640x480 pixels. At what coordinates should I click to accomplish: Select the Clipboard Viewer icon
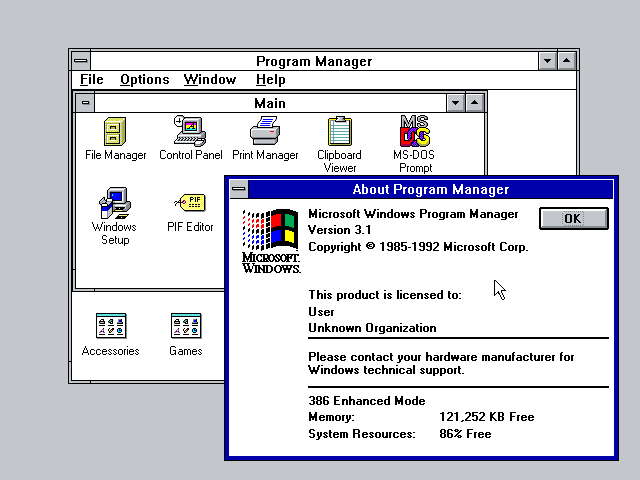340,131
